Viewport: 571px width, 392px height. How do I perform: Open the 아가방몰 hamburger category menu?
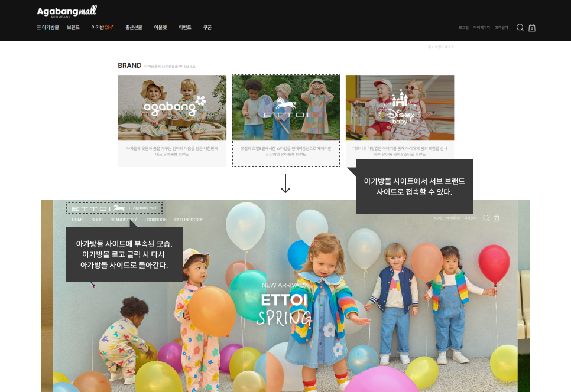point(48,28)
